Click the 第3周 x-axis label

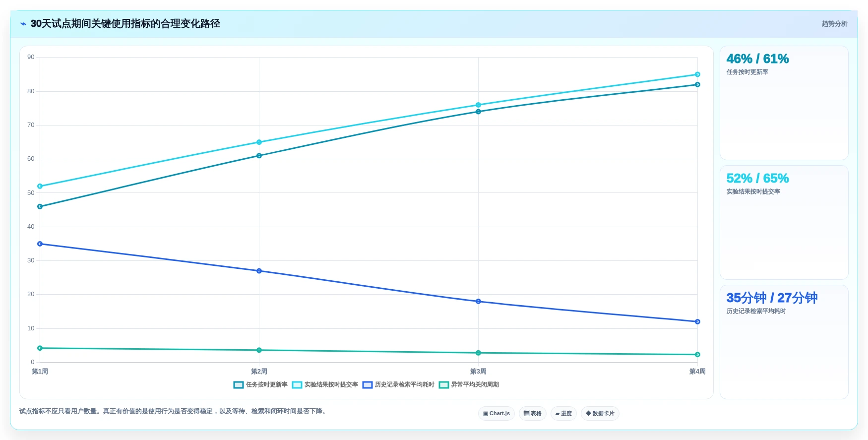(x=478, y=372)
